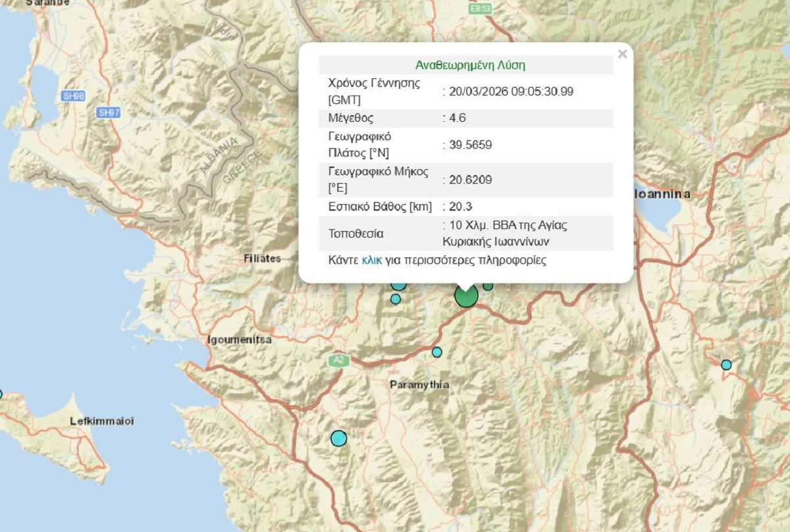Click the cyan marker partly hidden under popup edge
This screenshot has height=532, width=790.
398,285
